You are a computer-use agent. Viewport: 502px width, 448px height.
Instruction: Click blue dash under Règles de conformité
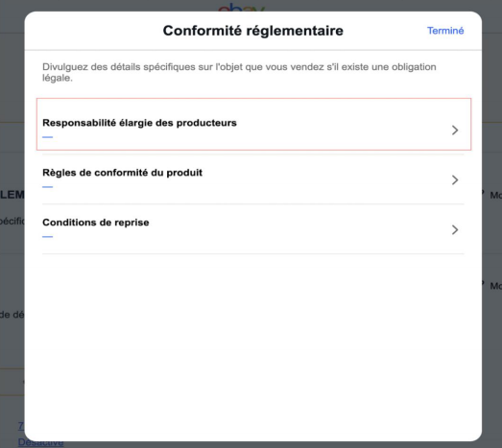[x=47, y=187]
